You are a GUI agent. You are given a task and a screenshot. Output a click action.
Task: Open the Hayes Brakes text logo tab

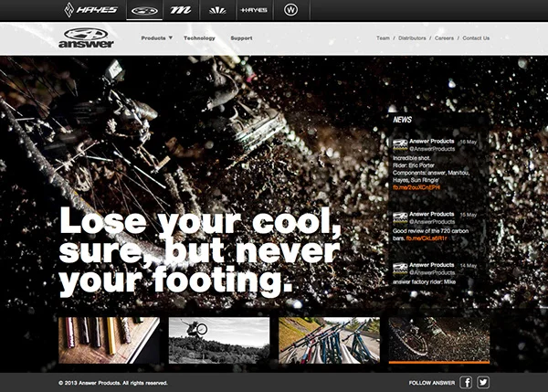254,10
